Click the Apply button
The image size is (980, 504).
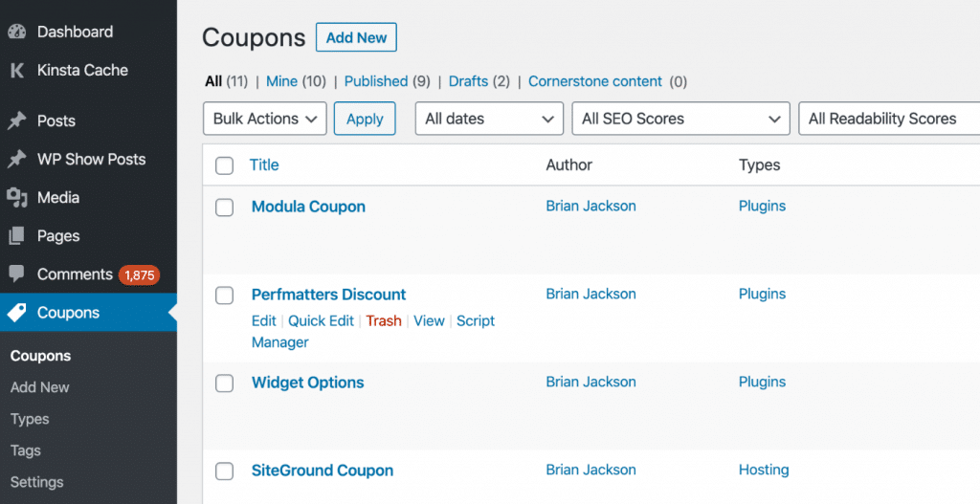pos(365,119)
